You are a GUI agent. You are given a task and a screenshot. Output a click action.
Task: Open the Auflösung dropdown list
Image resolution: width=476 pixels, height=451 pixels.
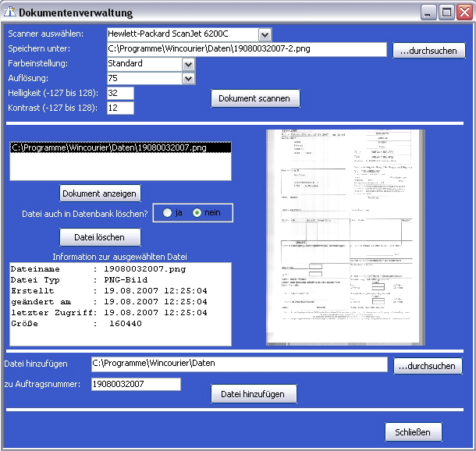188,79
